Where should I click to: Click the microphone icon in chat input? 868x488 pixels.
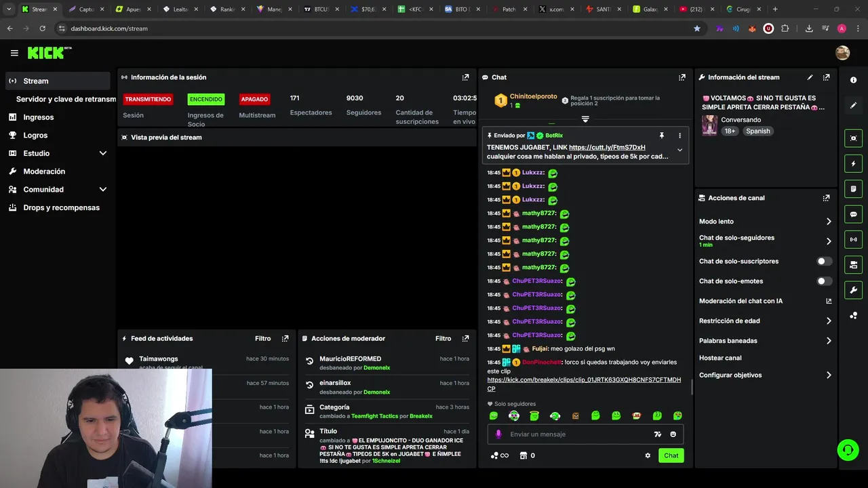tap(498, 434)
